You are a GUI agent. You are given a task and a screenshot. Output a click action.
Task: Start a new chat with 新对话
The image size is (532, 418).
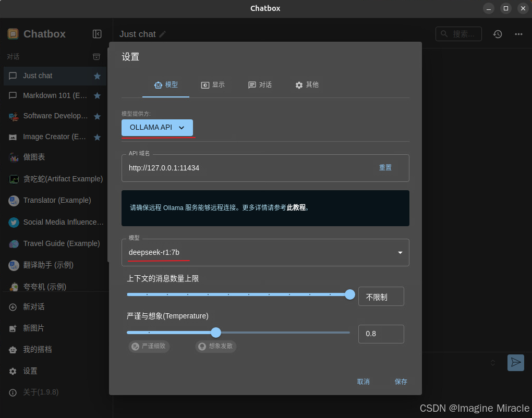(34, 307)
